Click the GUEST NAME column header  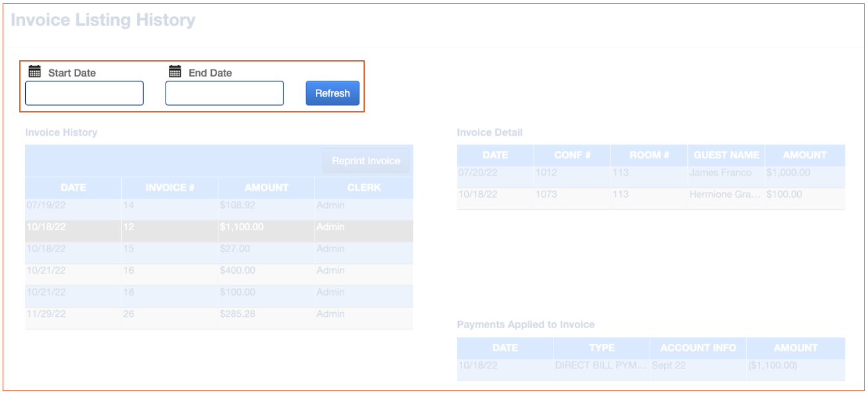[x=726, y=155]
